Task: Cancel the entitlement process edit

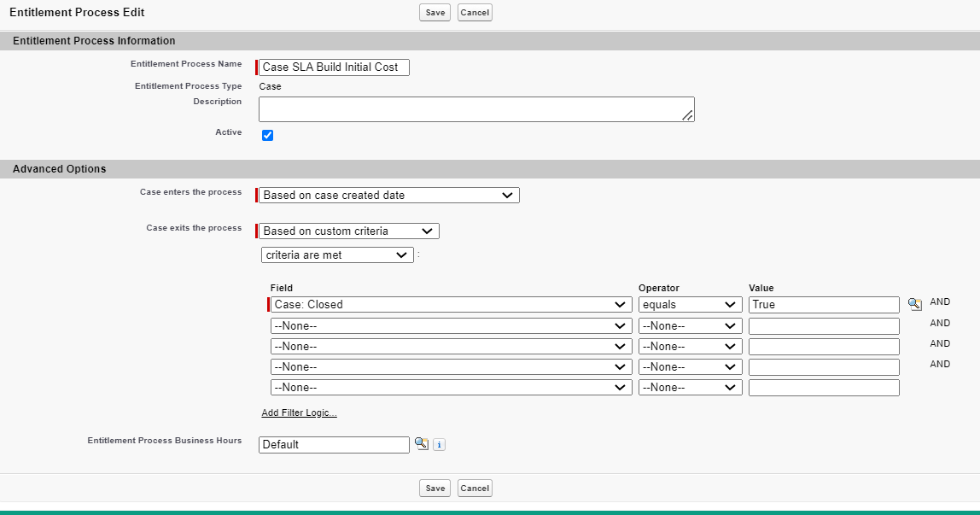Action: (475, 12)
